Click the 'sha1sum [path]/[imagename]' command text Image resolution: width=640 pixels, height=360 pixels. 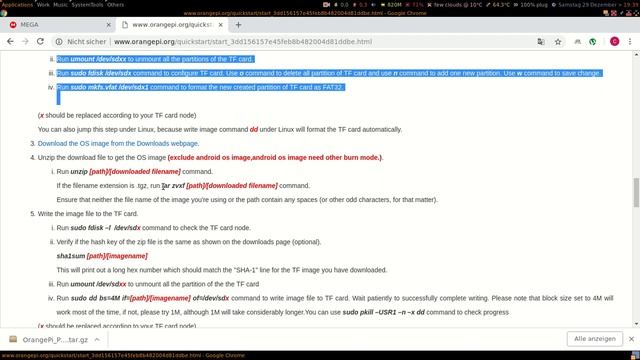[x=102, y=256]
